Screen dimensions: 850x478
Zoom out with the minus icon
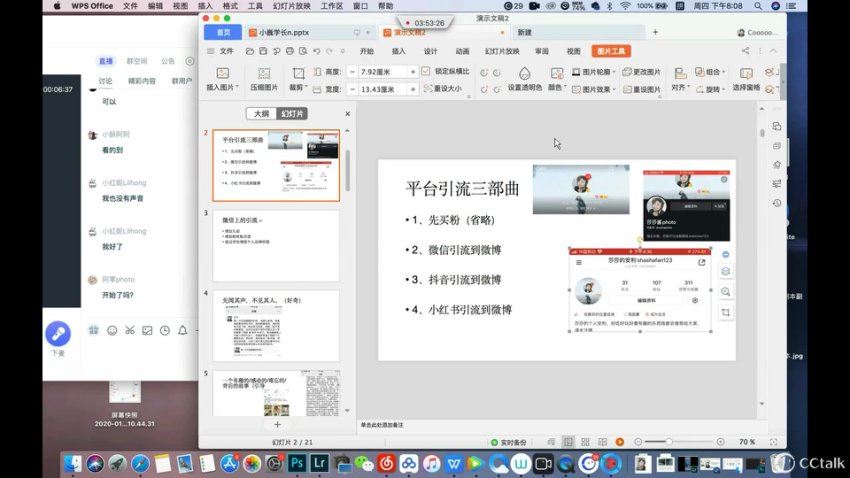pos(638,442)
